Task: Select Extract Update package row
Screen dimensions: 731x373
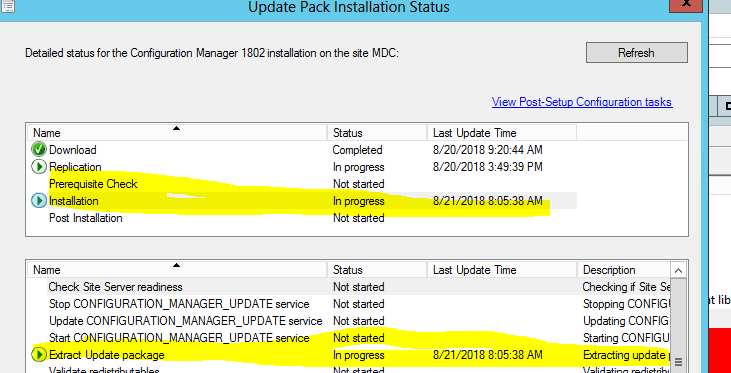Action: [349, 355]
